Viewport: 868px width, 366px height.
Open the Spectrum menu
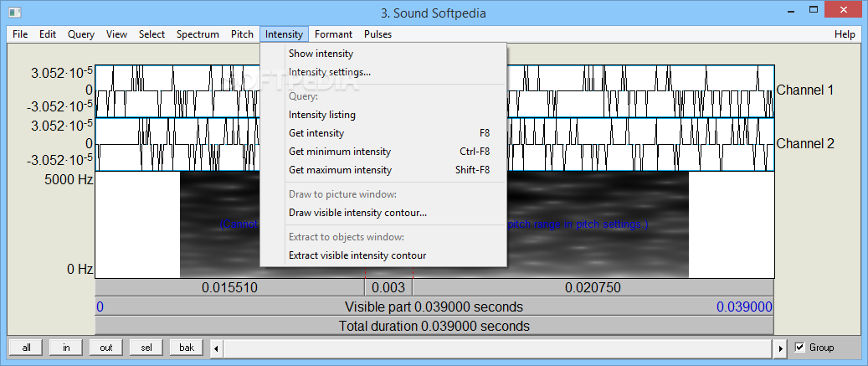click(198, 34)
